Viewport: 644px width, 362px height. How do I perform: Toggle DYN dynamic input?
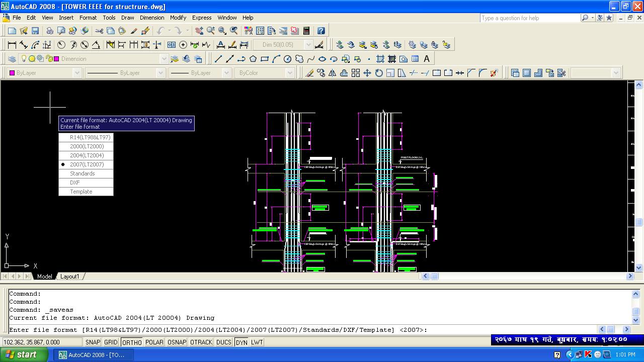tap(242, 342)
